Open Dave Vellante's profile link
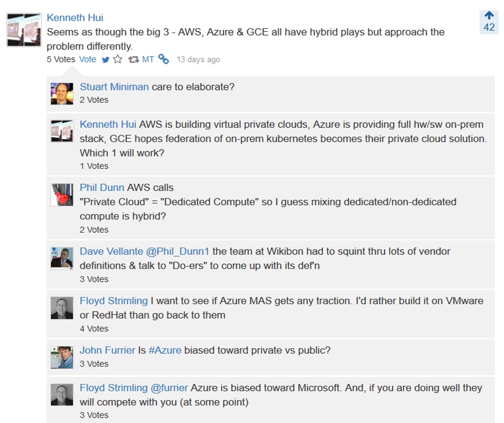 click(x=111, y=251)
